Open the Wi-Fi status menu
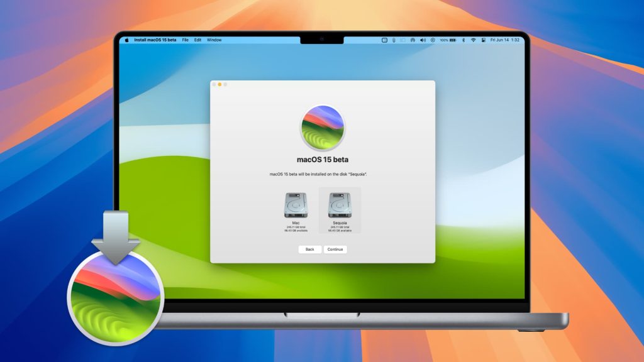Image resolution: width=644 pixels, height=362 pixels. [473, 39]
